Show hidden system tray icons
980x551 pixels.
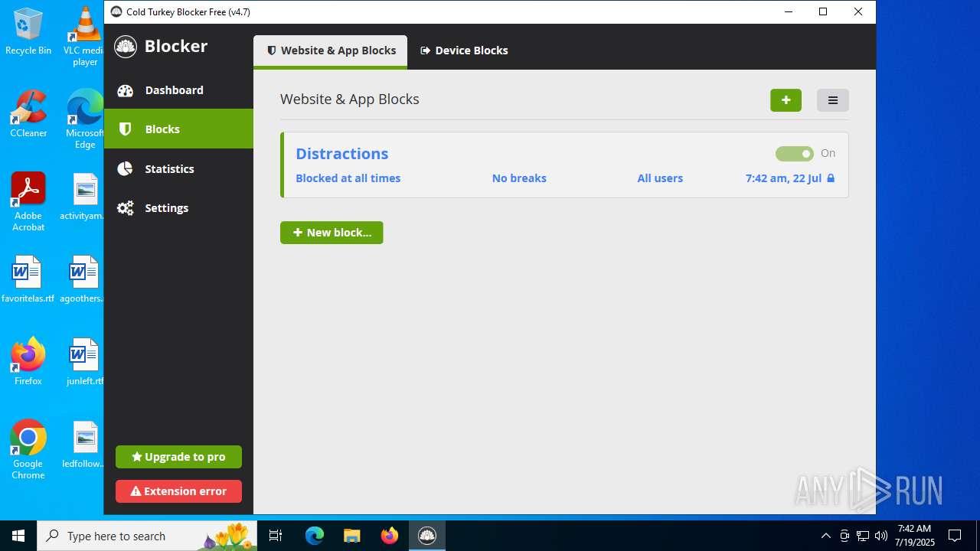click(825, 536)
